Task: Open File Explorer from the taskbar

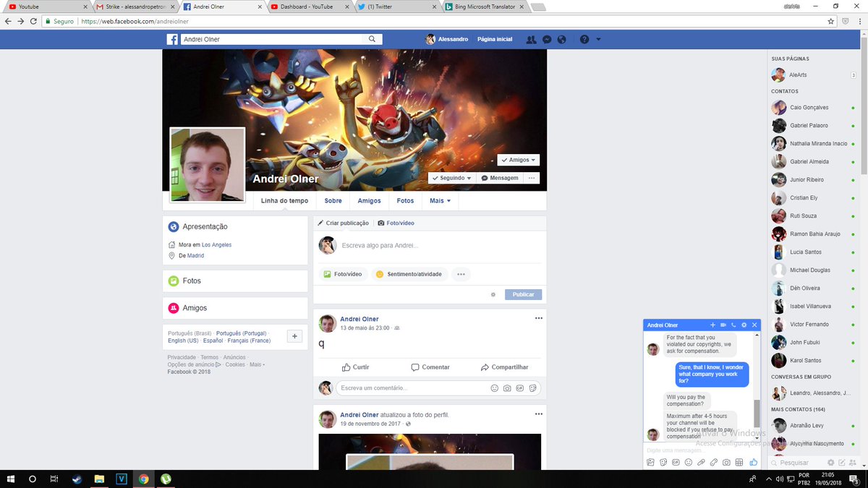Action: (x=99, y=479)
